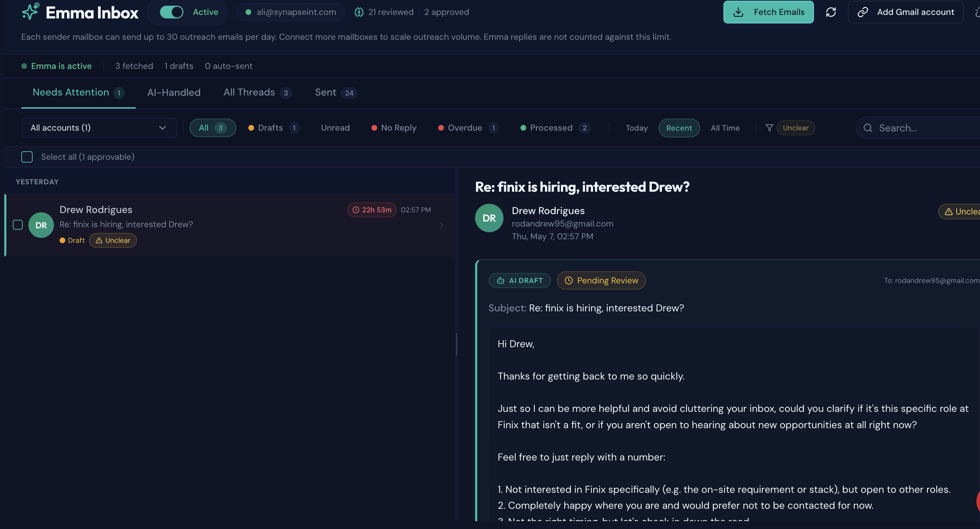This screenshot has width=980, height=529.
Task: Click Emma is active status indicator
Action: pos(57,66)
